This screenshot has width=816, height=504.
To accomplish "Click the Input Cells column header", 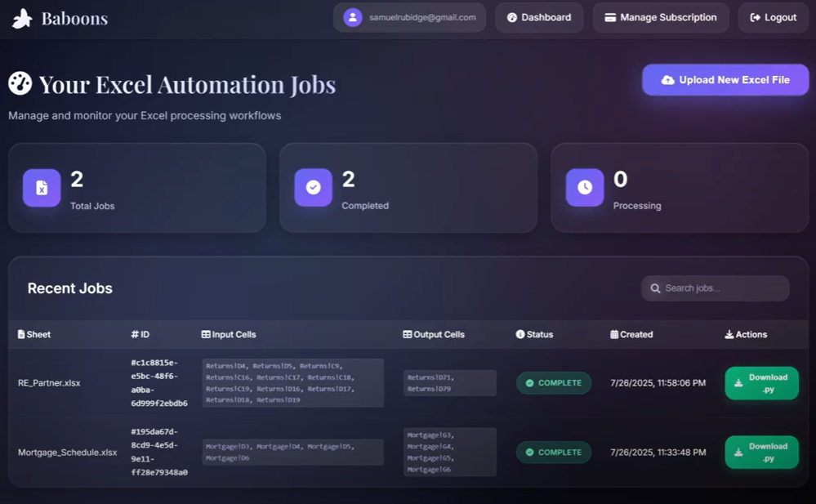I will pyautogui.click(x=229, y=334).
